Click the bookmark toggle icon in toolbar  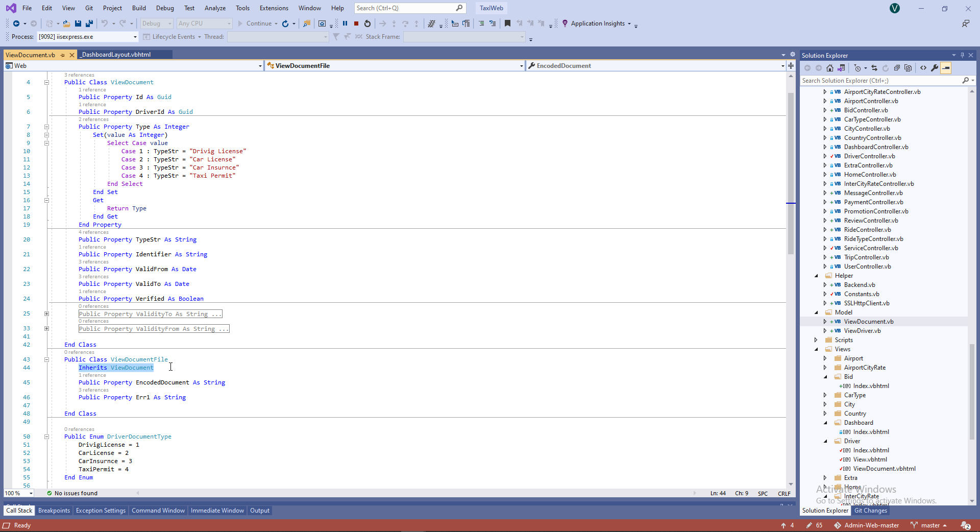point(507,23)
